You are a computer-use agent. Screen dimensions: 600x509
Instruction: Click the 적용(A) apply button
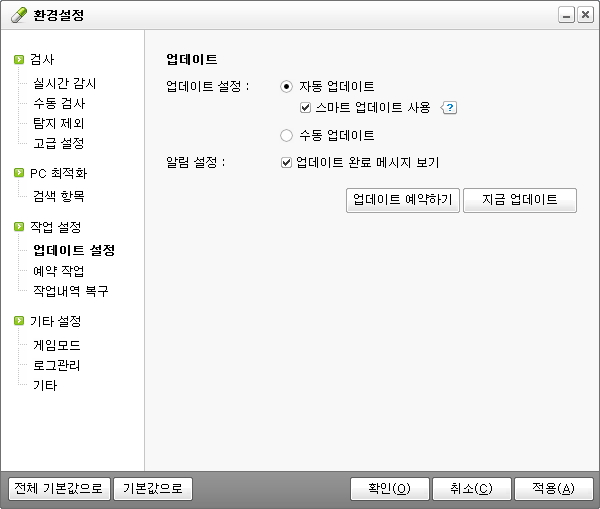[553, 489]
